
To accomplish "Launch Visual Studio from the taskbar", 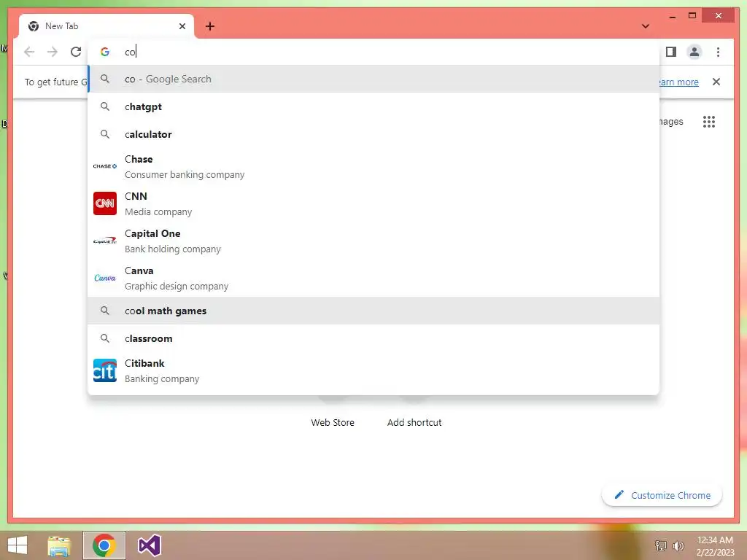I will tap(149, 545).
